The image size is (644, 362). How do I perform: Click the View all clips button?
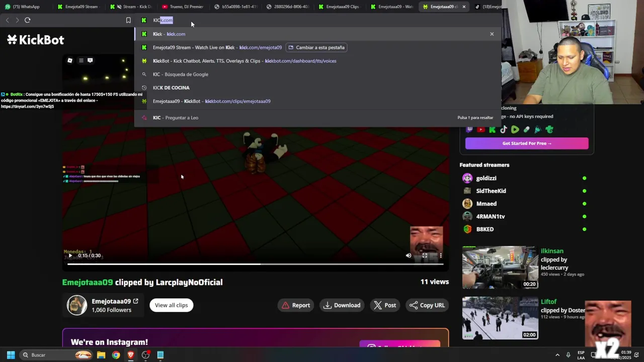click(171, 305)
